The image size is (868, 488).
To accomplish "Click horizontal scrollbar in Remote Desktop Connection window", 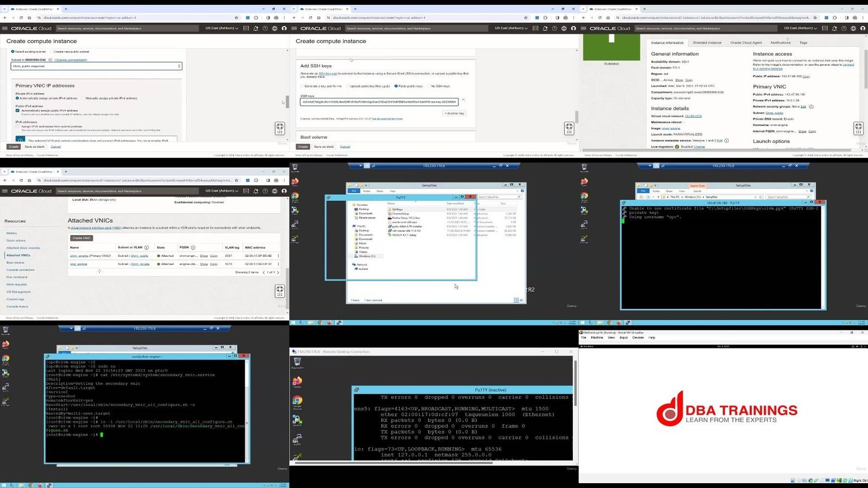I will pyautogui.click(x=394, y=462).
